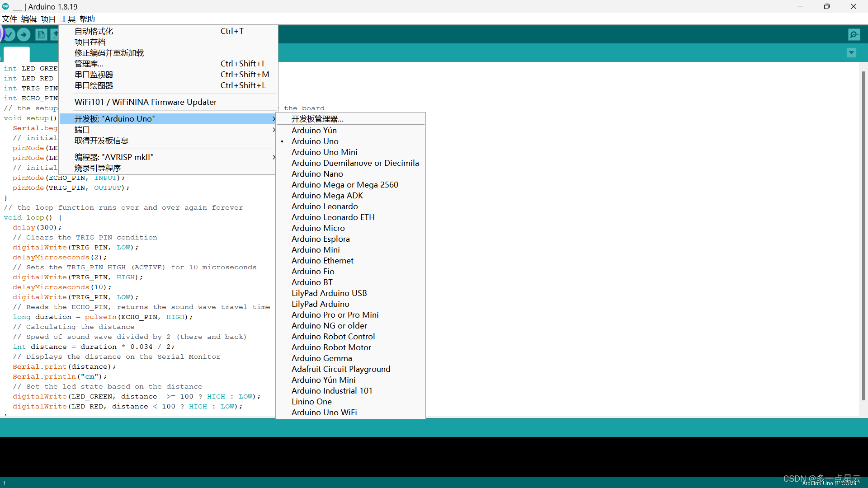
Task: Click the Open sketch up-arrow icon
Action: [55, 34]
